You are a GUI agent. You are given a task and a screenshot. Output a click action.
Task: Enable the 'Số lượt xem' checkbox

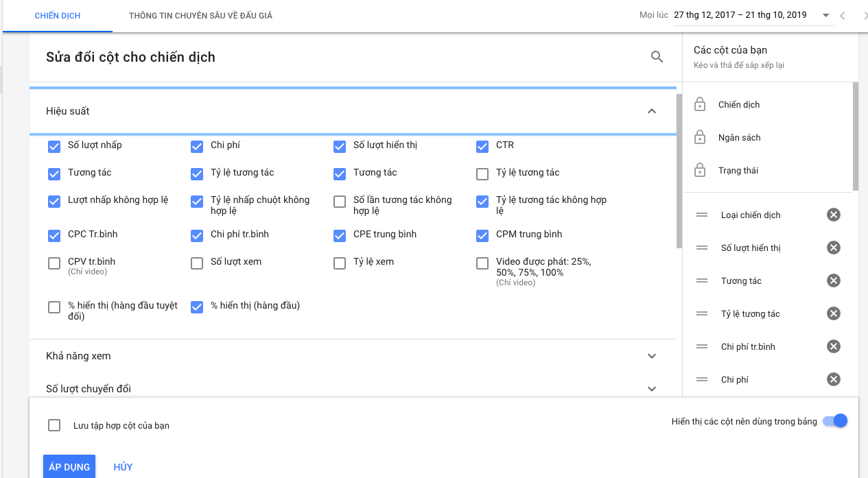coord(197,263)
